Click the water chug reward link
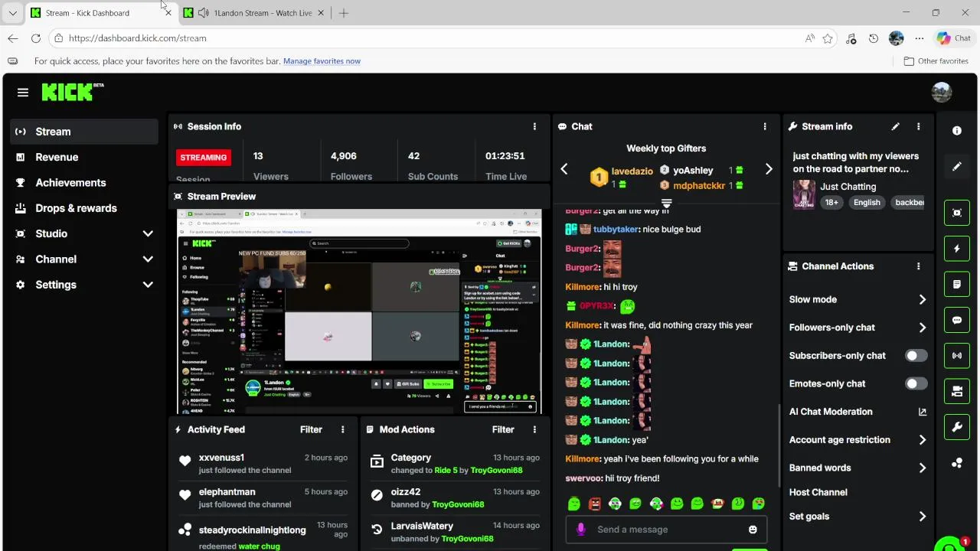Screen dimensions: 980x551 point(259,546)
